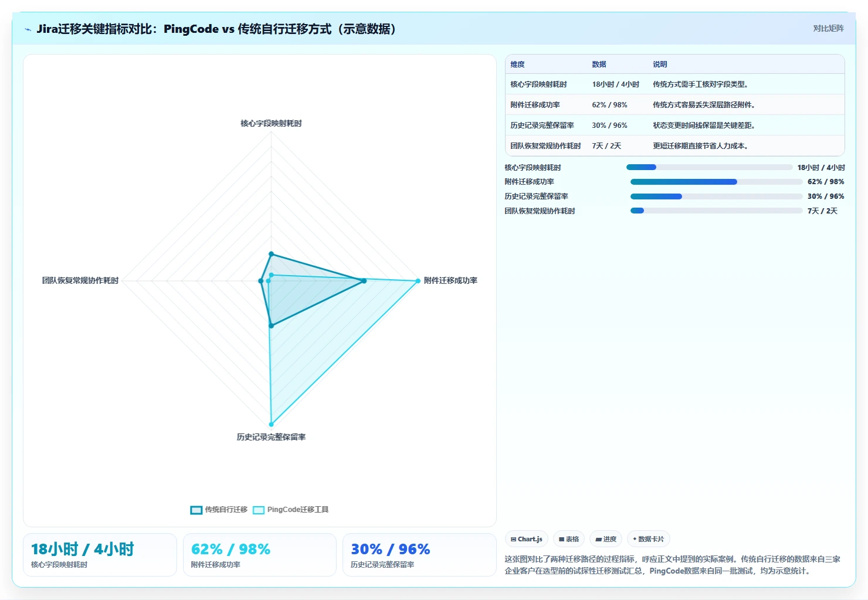868x600 pixels.
Task: Select the Chart.js tag chip
Action: click(526, 539)
